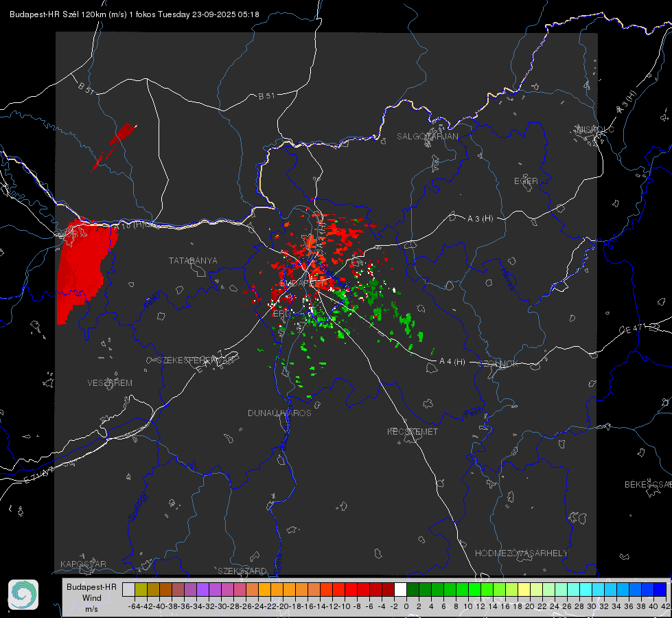
Task: Select the TATABANYA city label
Action: tap(193, 261)
